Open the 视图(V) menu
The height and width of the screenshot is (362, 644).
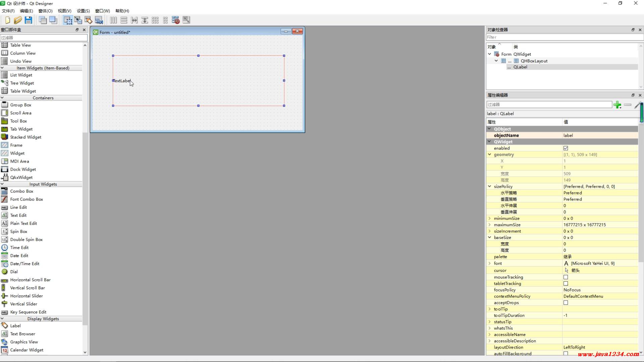[64, 11]
